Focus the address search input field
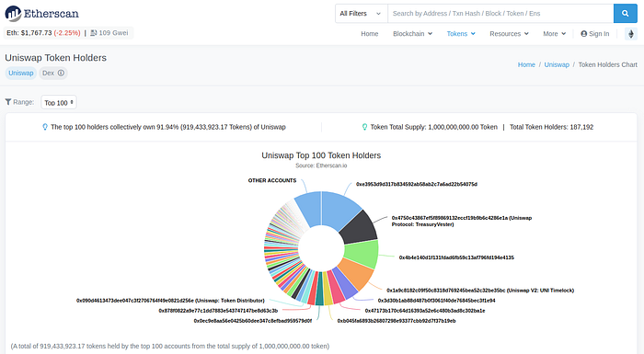This screenshot has width=644, height=354. [x=500, y=14]
